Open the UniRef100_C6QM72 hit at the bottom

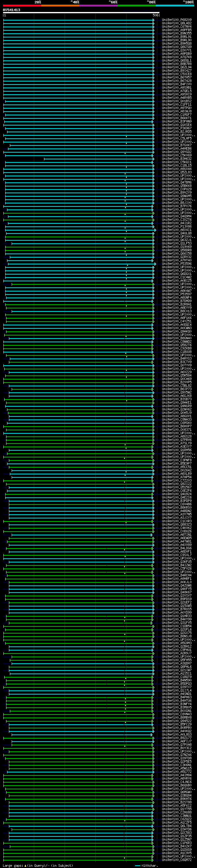tap(176, 860)
